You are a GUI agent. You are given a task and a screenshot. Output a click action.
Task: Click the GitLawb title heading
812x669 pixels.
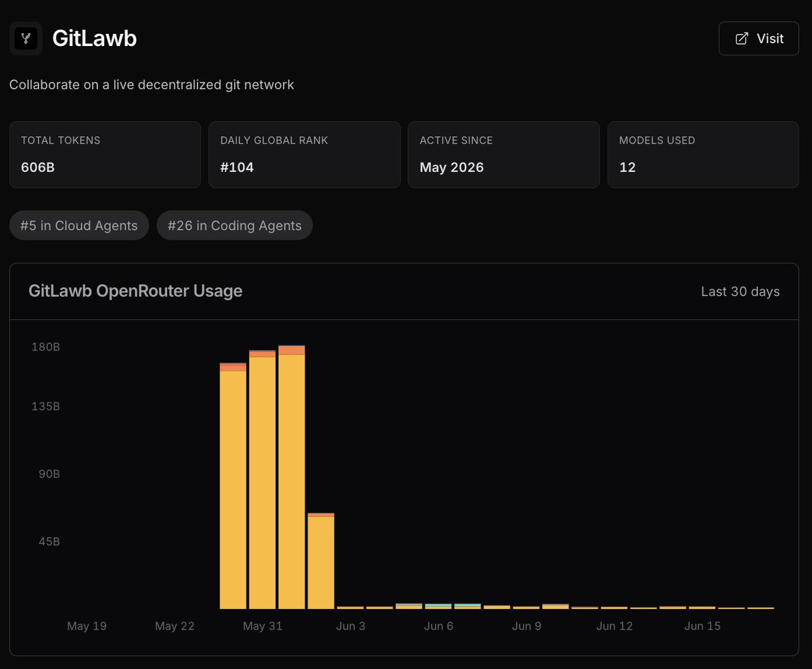(x=95, y=39)
